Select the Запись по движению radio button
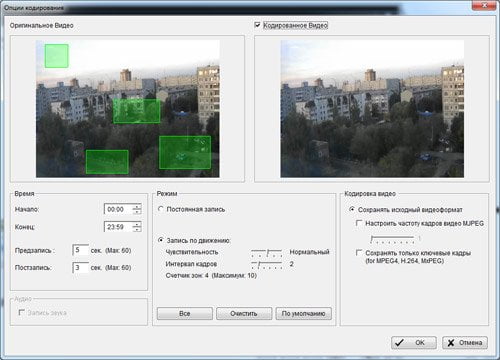The width and height of the screenshot is (500, 360). (161, 240)
